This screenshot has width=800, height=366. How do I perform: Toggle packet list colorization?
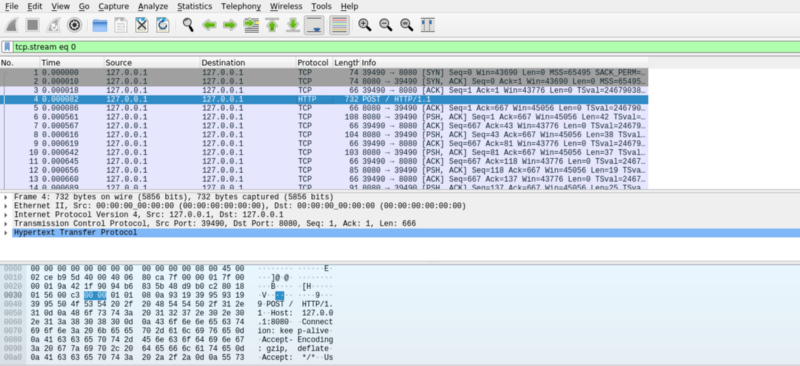click(339, 25)
